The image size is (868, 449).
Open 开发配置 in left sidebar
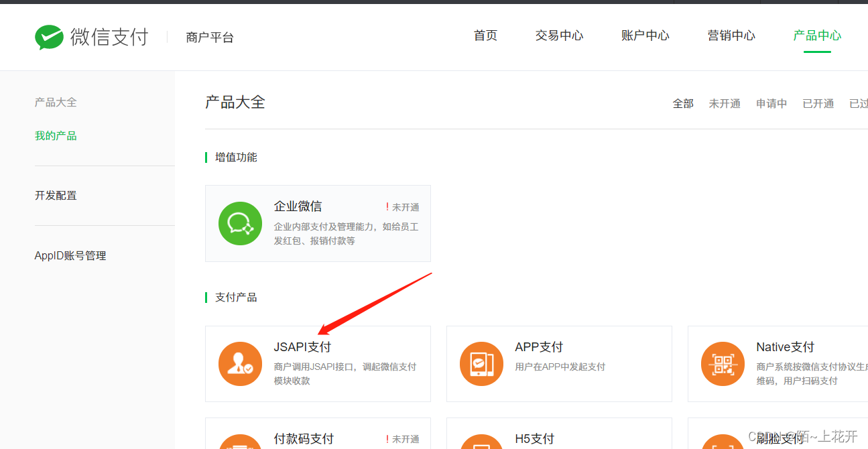[x=56, y=196]
